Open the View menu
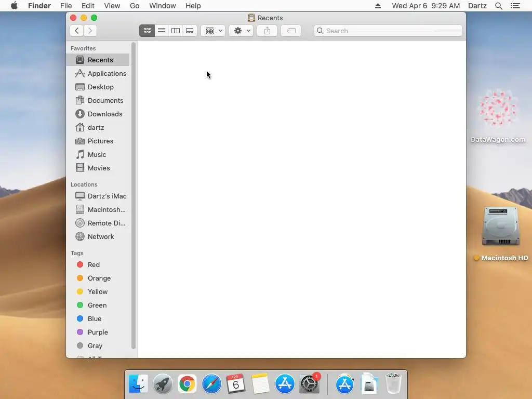The width and height of the screenshot is (532, 399). click(112, 6)
